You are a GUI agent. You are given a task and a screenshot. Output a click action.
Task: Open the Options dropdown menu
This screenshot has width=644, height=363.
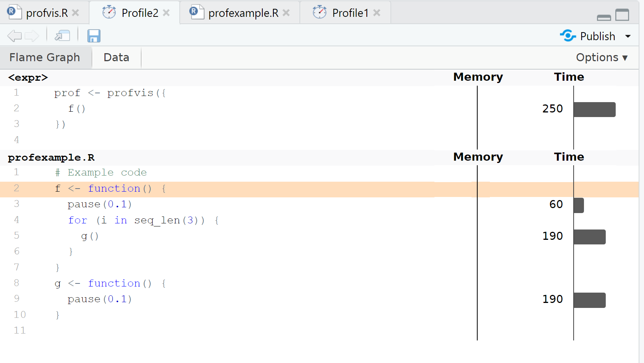pos(602,57)
